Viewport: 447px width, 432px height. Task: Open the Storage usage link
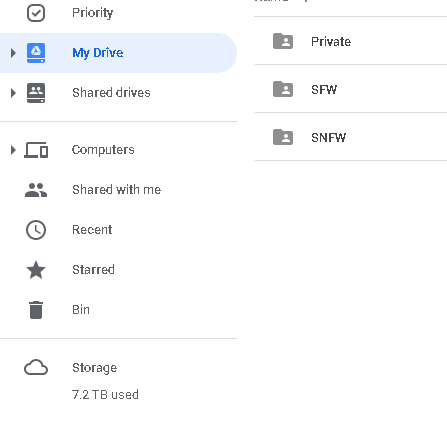point(95,368)
